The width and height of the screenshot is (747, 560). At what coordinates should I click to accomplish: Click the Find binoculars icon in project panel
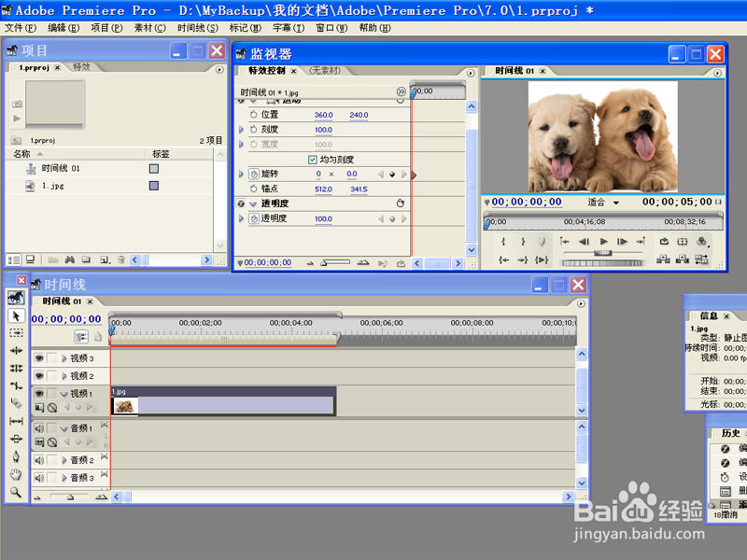pos(69,259)
